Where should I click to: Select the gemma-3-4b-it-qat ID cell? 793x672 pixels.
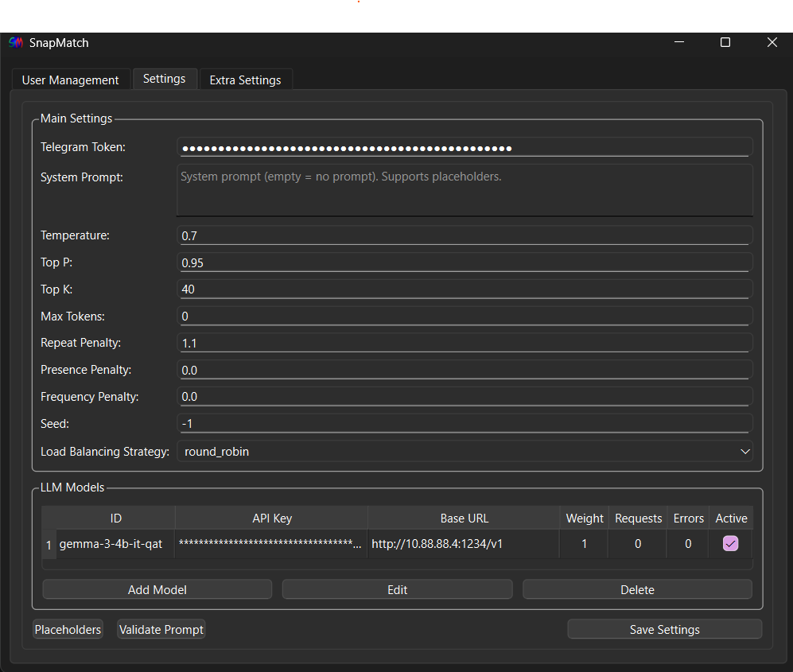pyautogui.click(x=115, y=544)
